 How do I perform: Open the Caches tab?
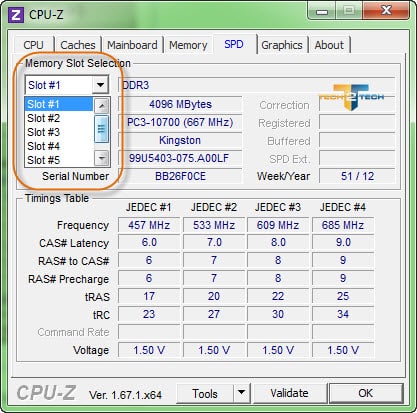tap(78, 45)
